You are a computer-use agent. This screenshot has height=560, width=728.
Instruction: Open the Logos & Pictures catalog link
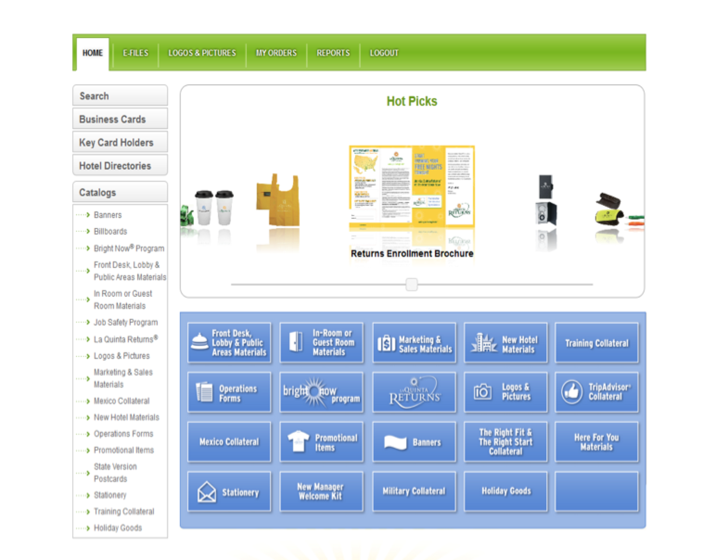point(121,356)
